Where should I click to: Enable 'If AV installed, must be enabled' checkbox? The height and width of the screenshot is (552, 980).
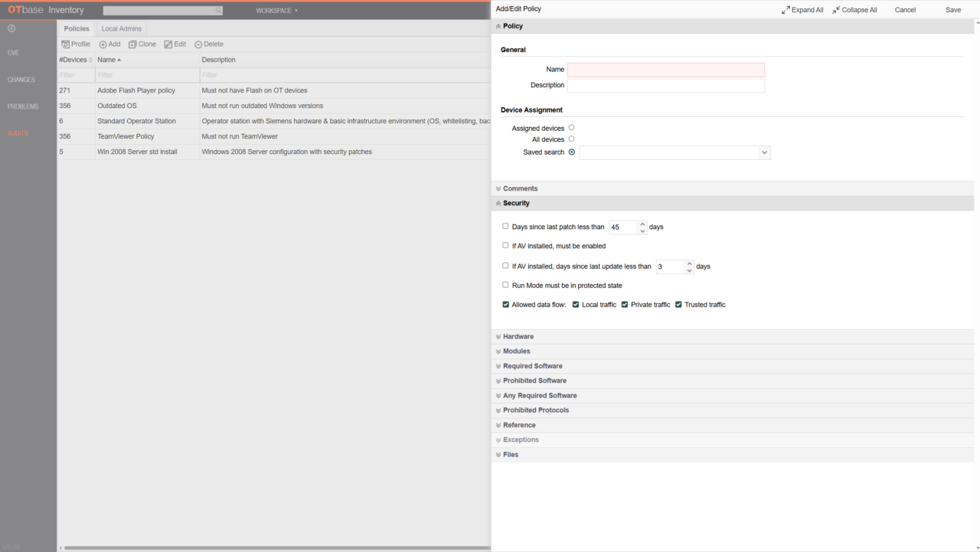click(505, 246)
